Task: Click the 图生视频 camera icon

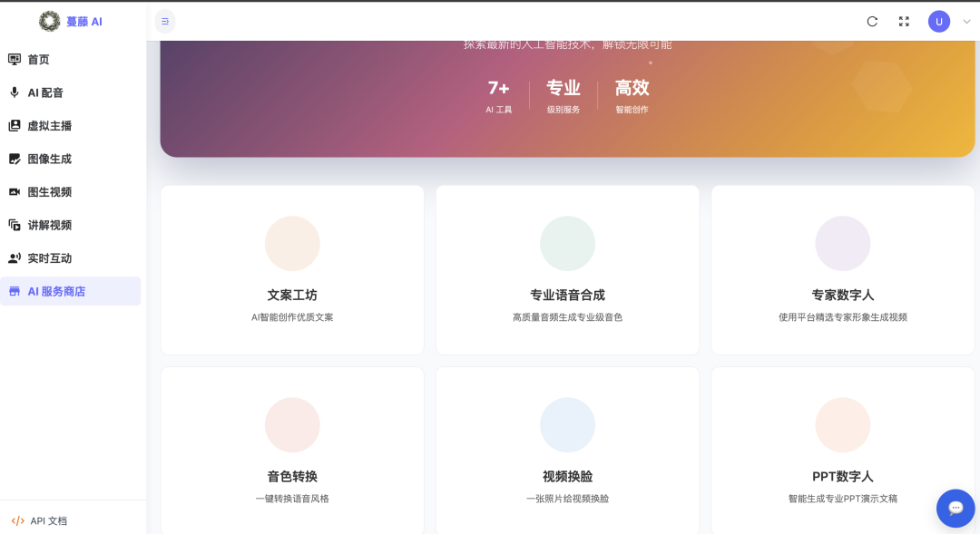Action: [15, 191]
